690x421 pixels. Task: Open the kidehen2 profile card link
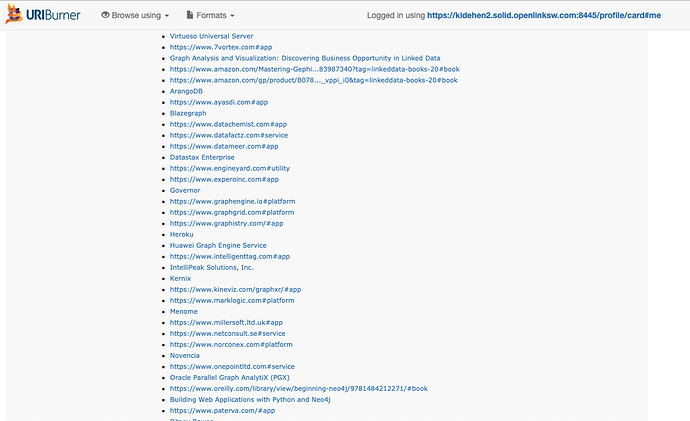pyautogui.click(x=544, y=15)
